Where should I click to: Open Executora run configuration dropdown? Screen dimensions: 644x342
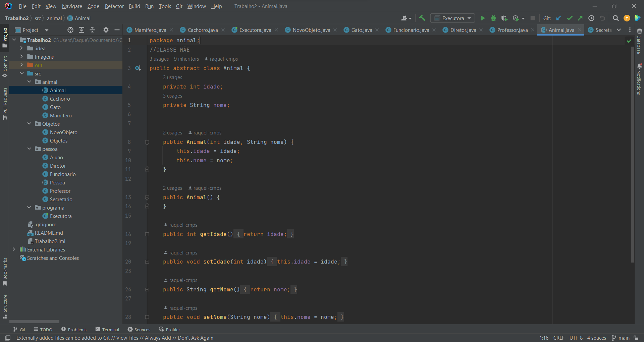pyautogui.click(x=453, y=18)
